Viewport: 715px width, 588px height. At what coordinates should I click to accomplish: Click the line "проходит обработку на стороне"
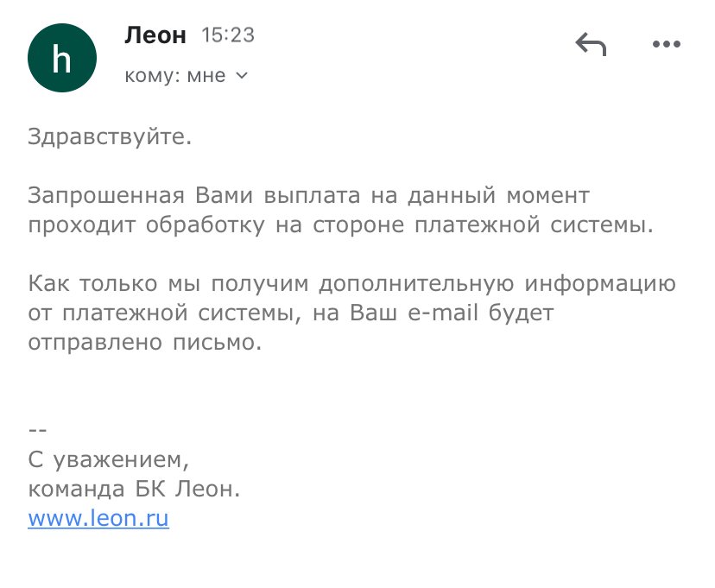[x=341, y=225]
